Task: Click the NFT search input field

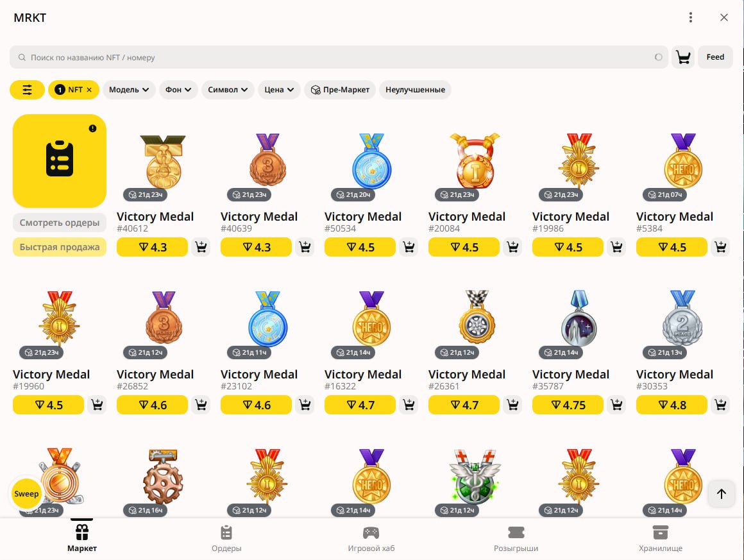Action: pyautogui.click(x=334, y=57)
